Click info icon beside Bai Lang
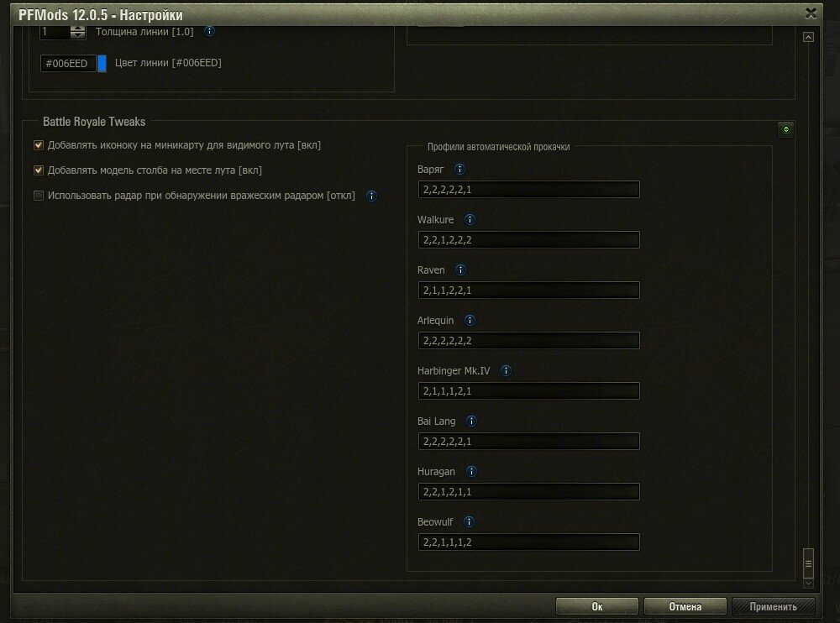 pyautogui.click(x=471, y=421)
